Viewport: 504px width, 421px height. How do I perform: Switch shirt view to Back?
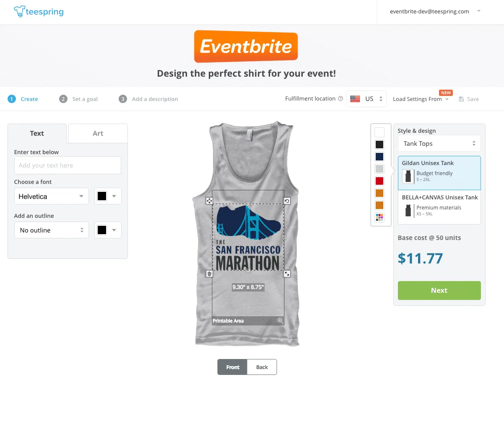[262, 367]
